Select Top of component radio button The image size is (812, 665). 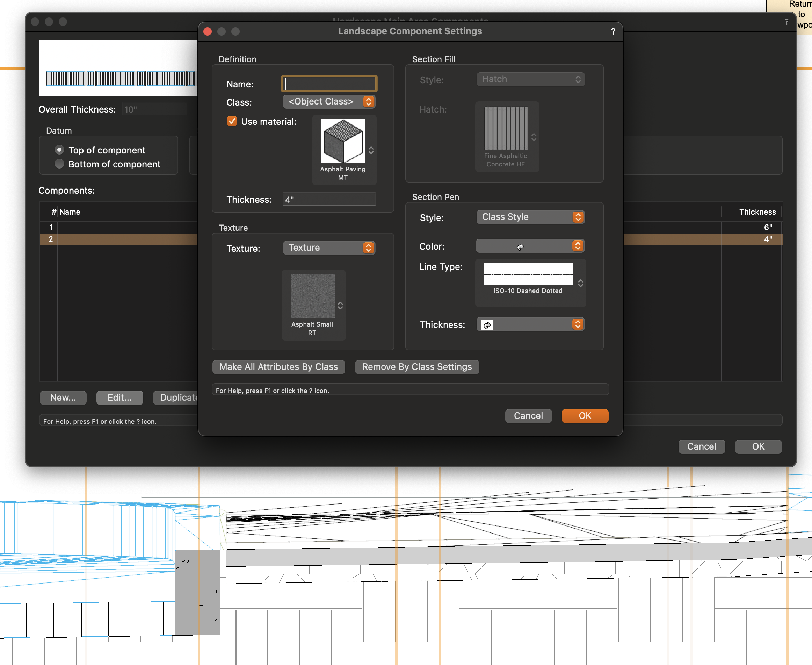(x=59, y=150)
